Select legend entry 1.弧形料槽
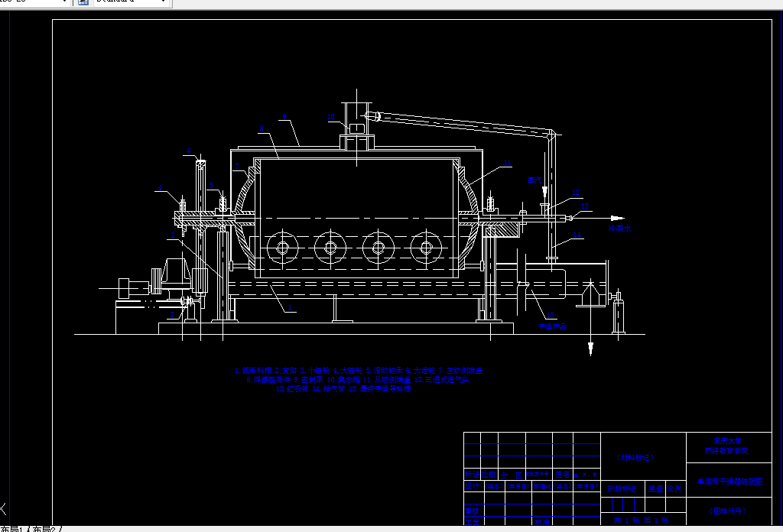This screenshot has width=783, height=532. click(253, 371)
